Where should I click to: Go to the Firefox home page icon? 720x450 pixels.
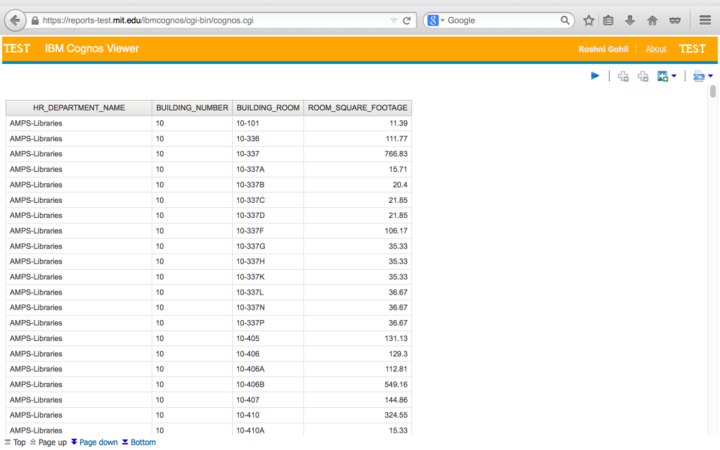click(x=652, y=20)
